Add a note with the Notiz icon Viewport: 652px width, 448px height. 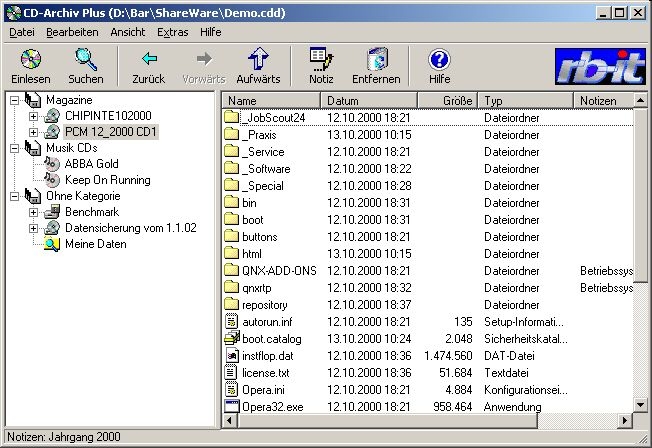pos(321,60)
